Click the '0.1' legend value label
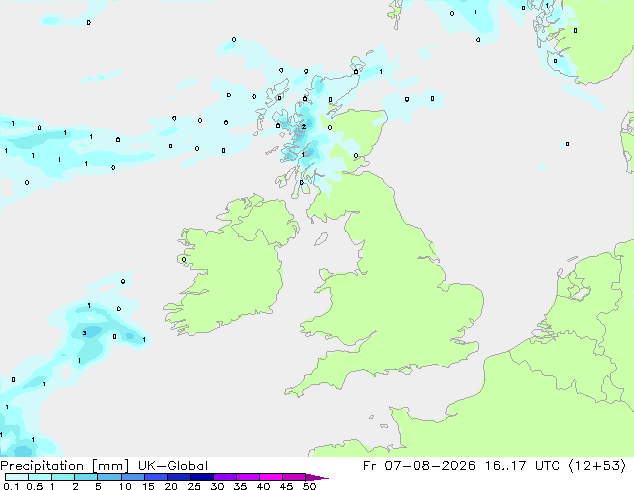 (11, 486)
